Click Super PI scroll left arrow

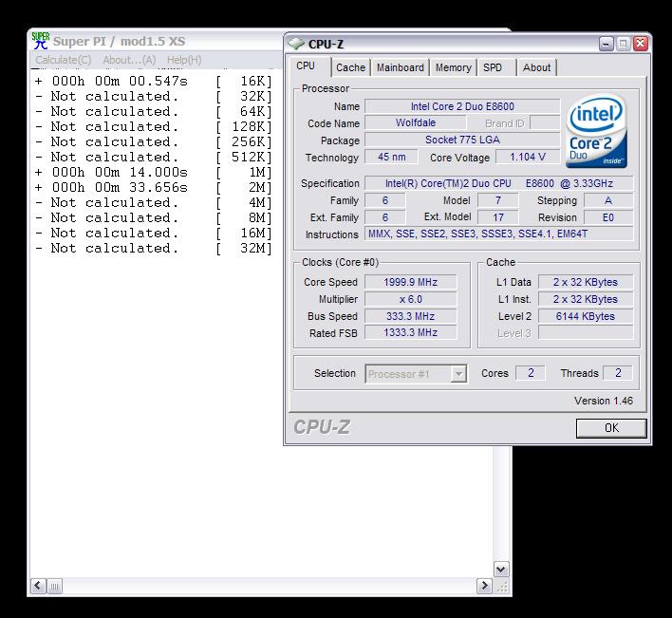[38, 586]
